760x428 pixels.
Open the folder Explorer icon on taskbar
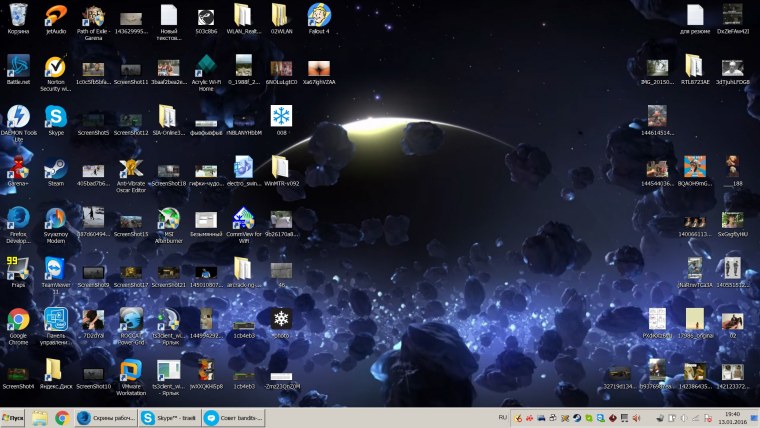click(40, 418)
